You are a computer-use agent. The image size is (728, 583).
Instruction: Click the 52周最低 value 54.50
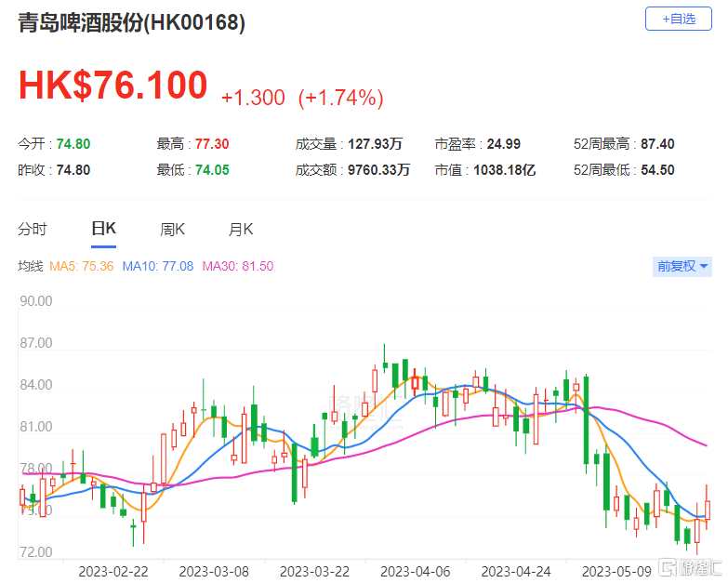click(x=658, y=170)
